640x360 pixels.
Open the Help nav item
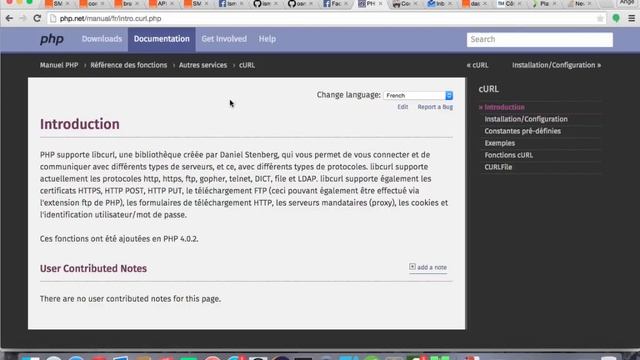pyautogui.click(x=267, y=39)
